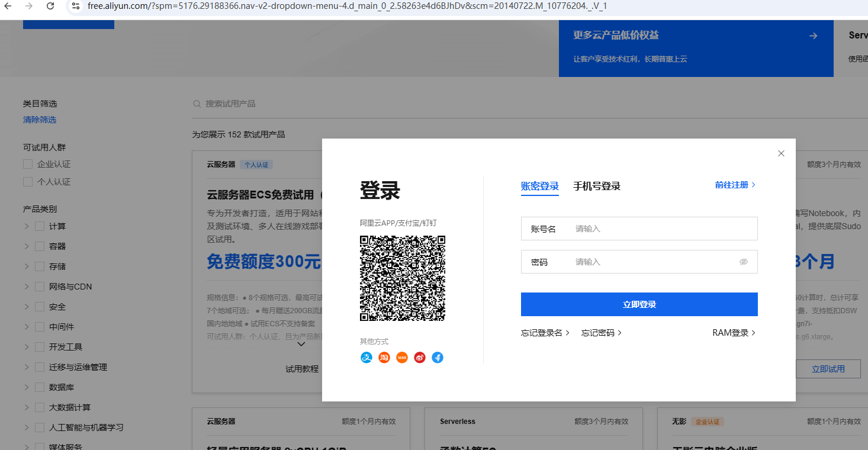Image resolution: width=868 pixels, height=450 pixels.
Task: Show password using the eye icon
Action: [x=744, y=262]
